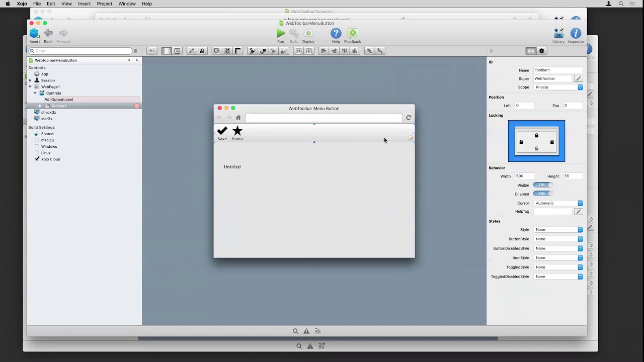Align selected controls left
The width and height of the screenshot is (644, 362).
[324, 51]
